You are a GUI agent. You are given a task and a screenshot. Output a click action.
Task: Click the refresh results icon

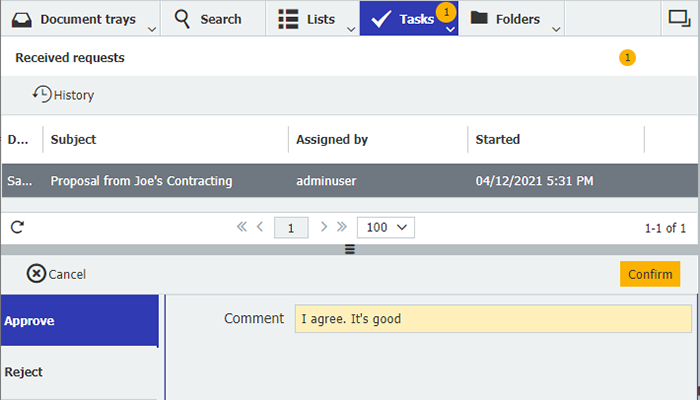click(x=17, y=227)
